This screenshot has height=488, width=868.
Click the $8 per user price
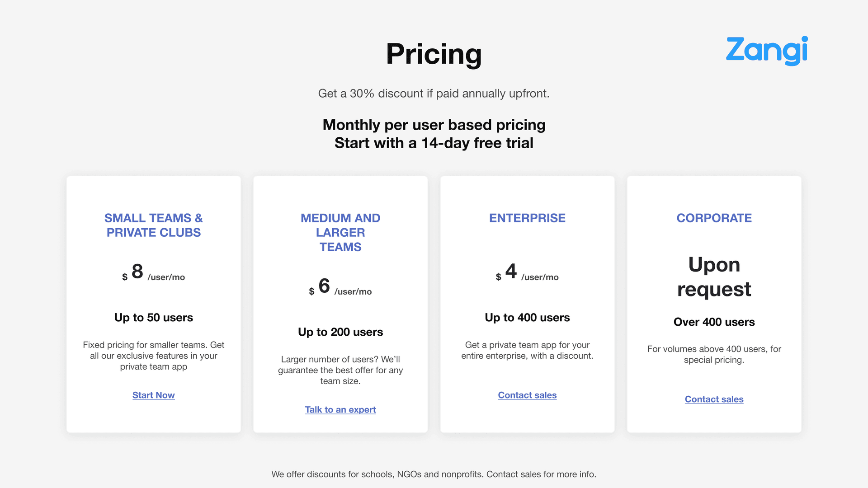153,272
